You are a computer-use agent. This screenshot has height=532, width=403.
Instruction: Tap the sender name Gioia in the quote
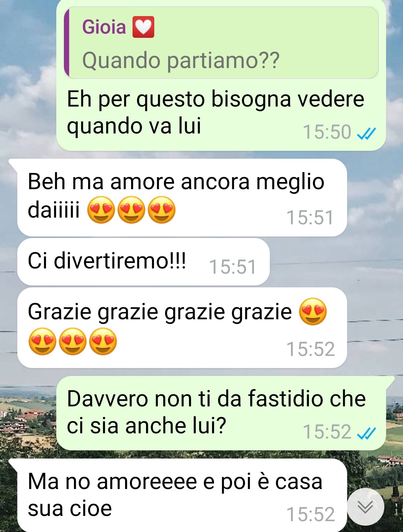click(x=104, y=27)
